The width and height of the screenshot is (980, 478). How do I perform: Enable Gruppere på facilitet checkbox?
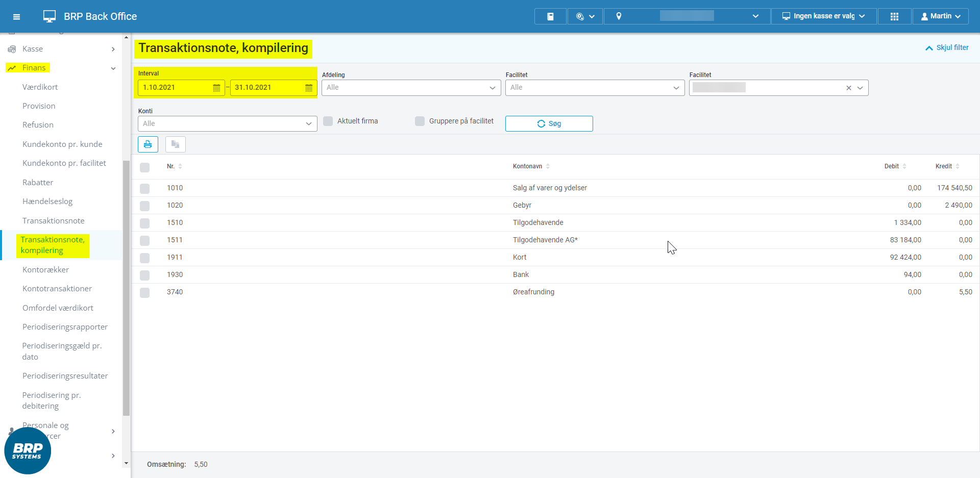[420, 121]
